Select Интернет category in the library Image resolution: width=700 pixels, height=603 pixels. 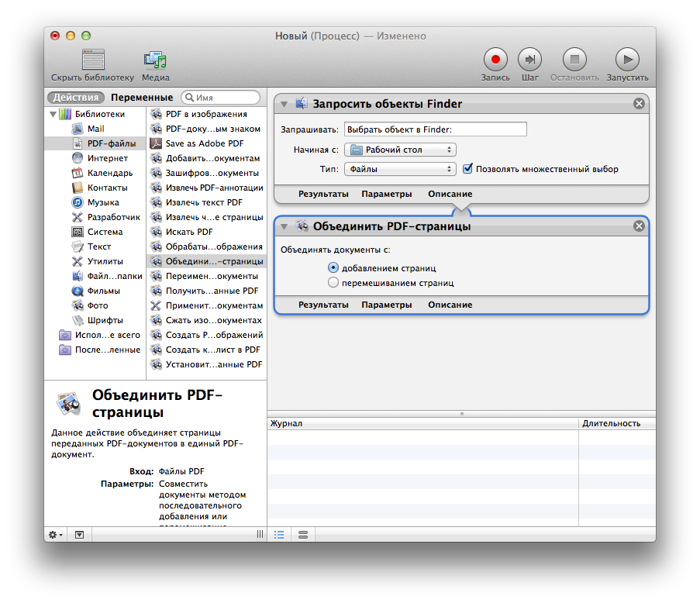click(107, 158)
